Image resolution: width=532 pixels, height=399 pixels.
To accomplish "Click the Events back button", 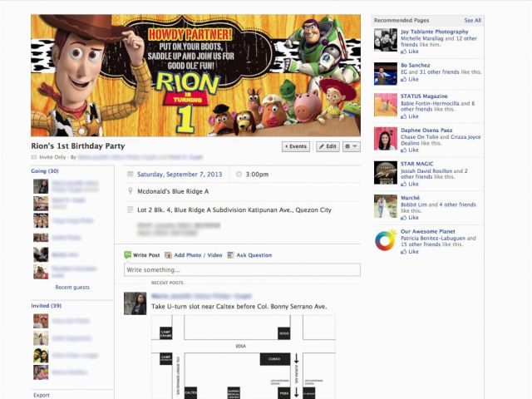I will pyautogui.click(x=296, y=146).
